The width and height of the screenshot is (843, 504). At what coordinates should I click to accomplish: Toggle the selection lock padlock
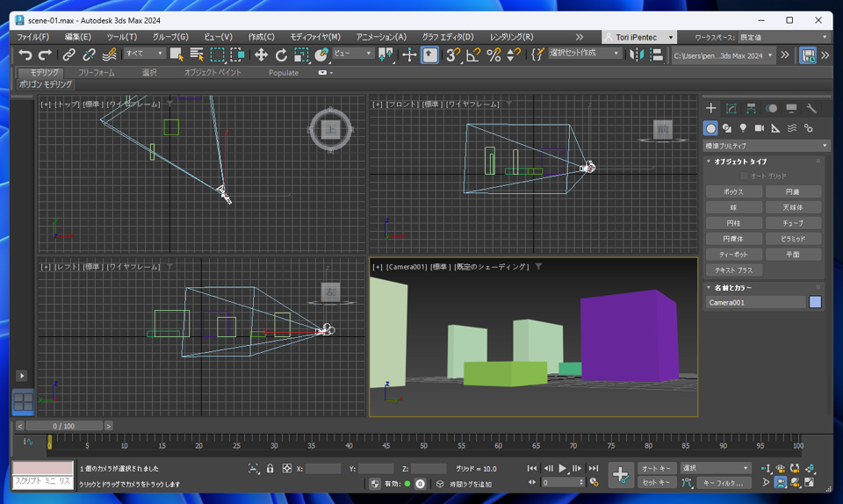[270, 469]
